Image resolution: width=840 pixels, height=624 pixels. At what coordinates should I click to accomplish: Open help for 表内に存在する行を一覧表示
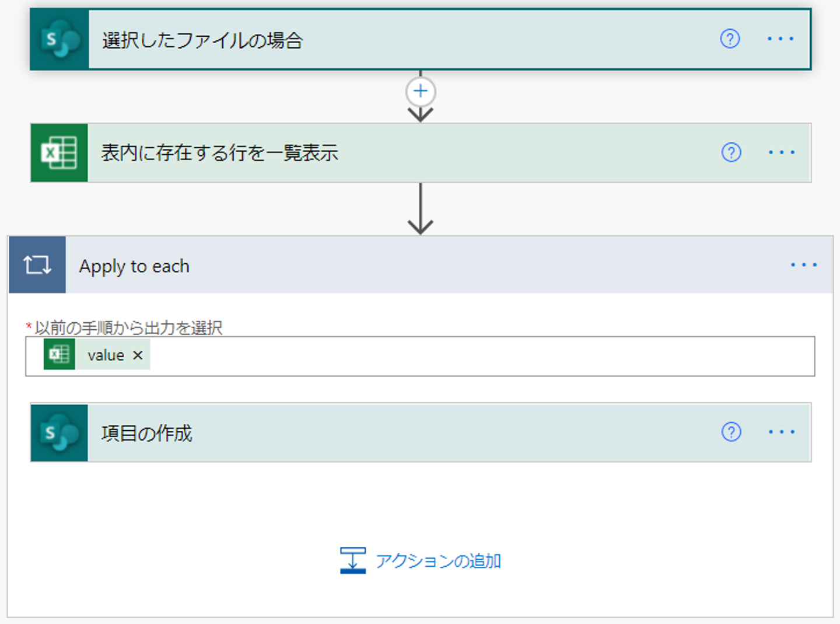click(x=731, y=152)
